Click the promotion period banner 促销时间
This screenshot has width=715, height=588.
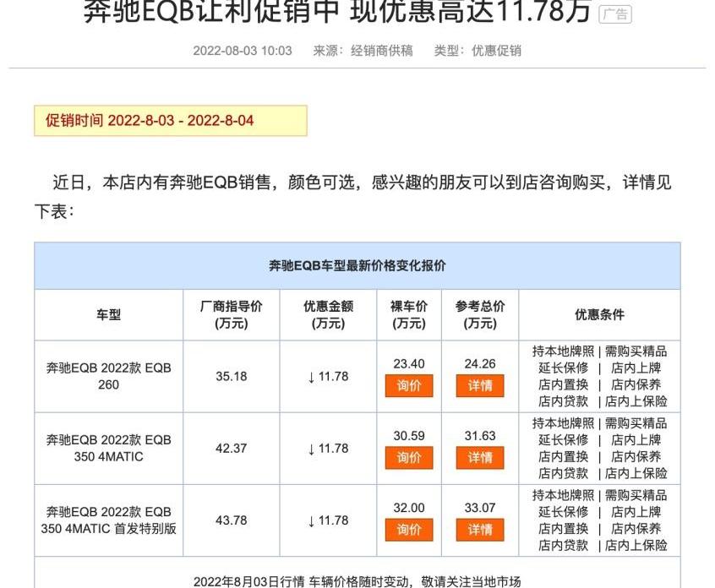(x=171, y=121)
